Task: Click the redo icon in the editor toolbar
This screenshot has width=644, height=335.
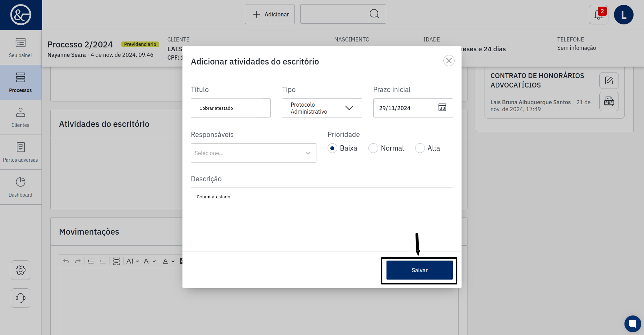Action: (x=78, y=261)
